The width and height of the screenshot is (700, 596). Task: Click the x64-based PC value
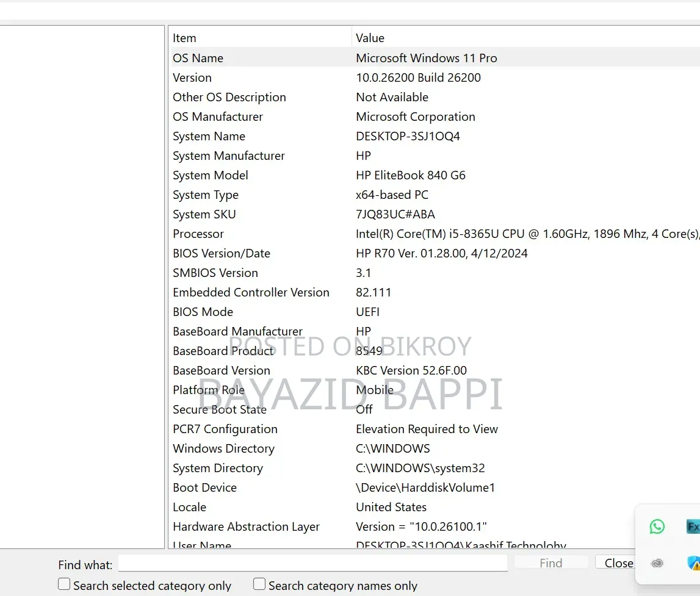pos(392,195)
